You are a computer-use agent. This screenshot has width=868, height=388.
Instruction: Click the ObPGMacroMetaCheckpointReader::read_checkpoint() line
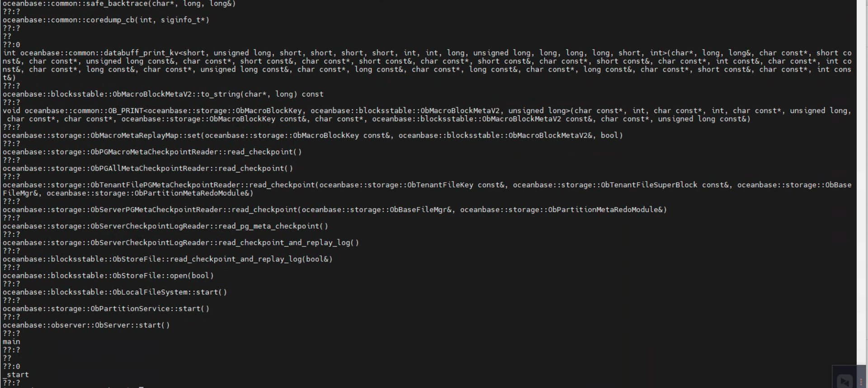click(x=152, y=152)
